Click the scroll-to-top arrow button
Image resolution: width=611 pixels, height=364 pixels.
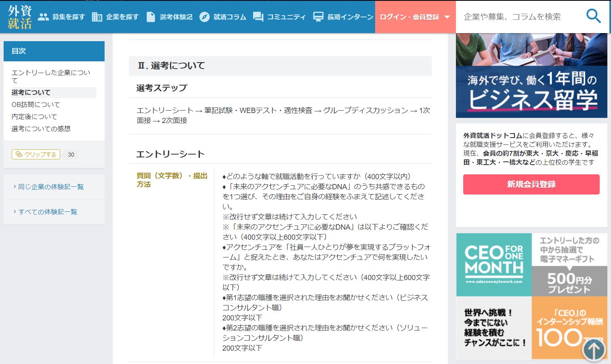[594, 349]
